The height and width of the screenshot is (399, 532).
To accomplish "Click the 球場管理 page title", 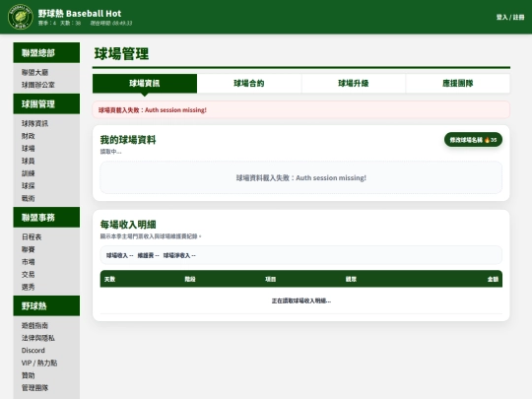I will [x=121, y=53].
